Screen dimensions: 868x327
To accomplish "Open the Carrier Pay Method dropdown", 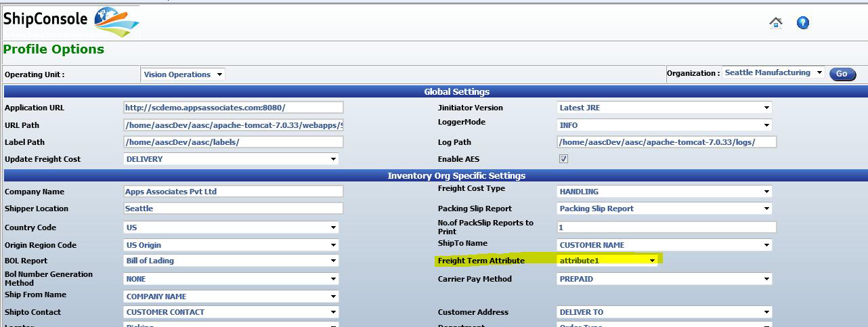I will [664, 279].
